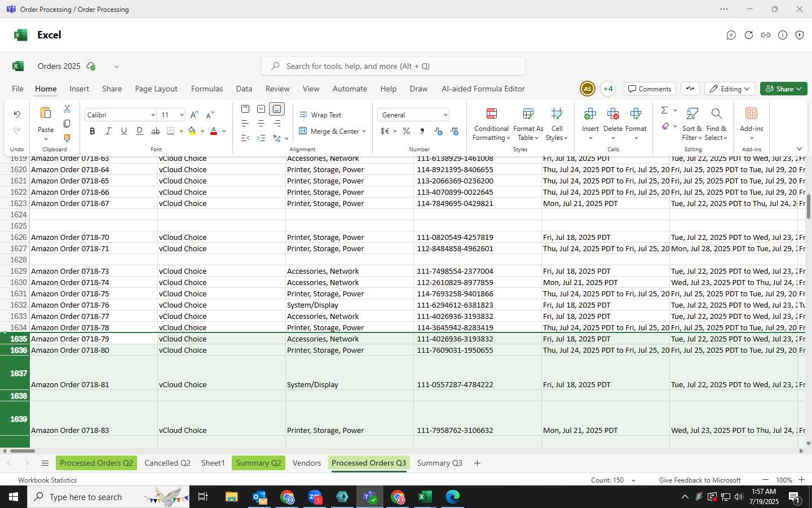Click Insert cells icon
The image size is (812, 508).
coord(590,113)
